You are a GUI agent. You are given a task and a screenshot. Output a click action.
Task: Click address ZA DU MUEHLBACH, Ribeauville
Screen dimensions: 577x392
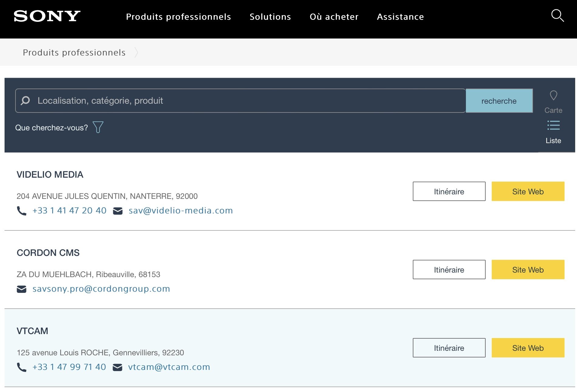88,274
